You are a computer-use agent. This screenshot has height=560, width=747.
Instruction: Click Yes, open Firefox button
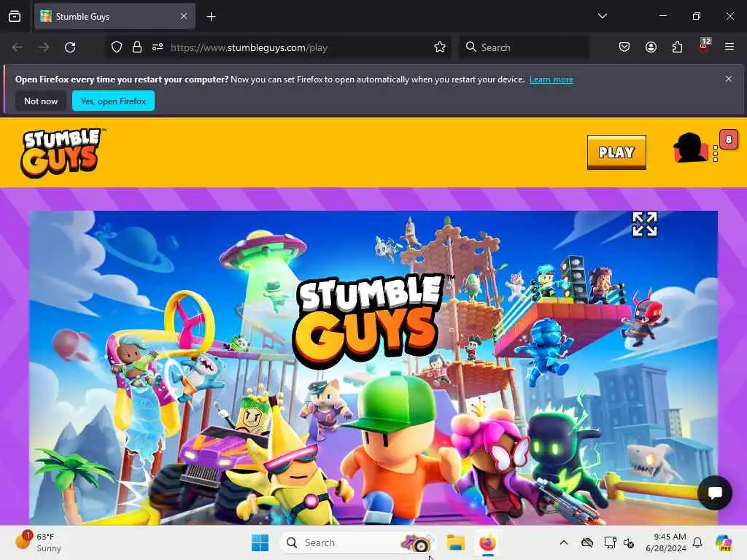click(x=113, y=101)
